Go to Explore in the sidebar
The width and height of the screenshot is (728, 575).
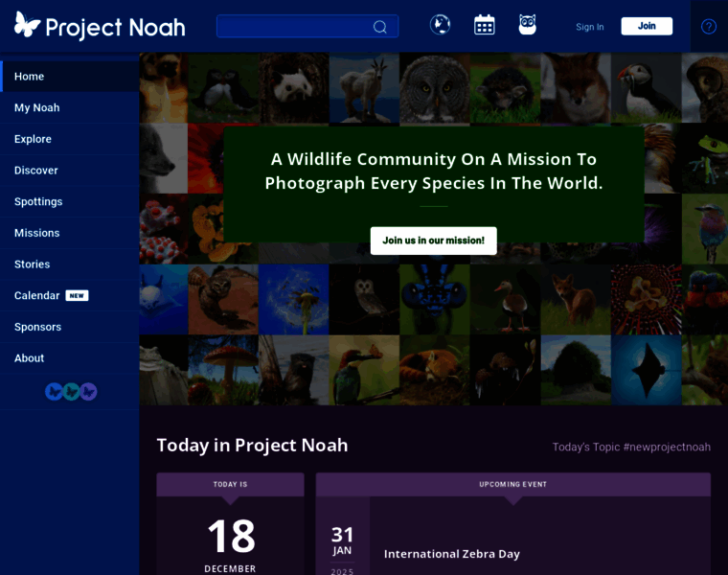[x=70, y=139]
